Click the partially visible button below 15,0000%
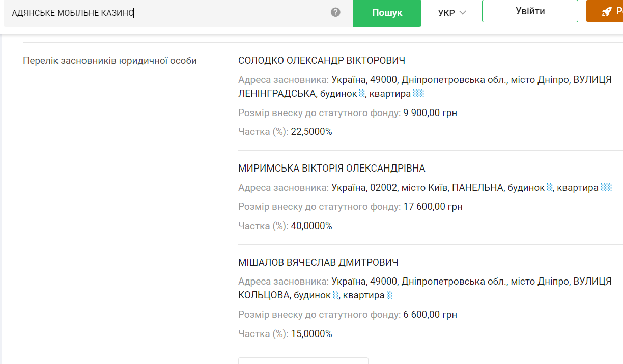This screenshot has width=623, height=364. (x=303, y=360)
